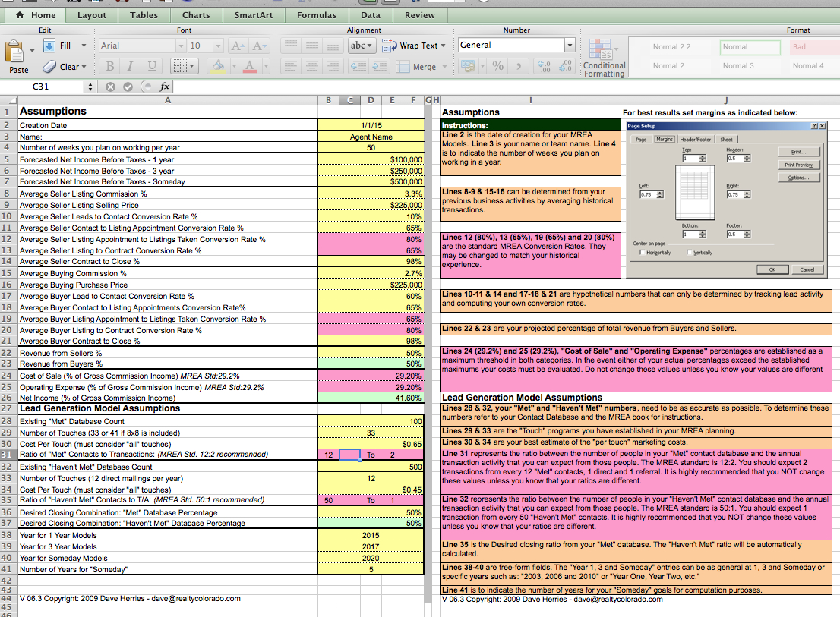Image resolution: width=840 pixels, height=617 pixels.
Task: Click the confirm entry checkmark in formula bar
Action: [x=127, y=87]
